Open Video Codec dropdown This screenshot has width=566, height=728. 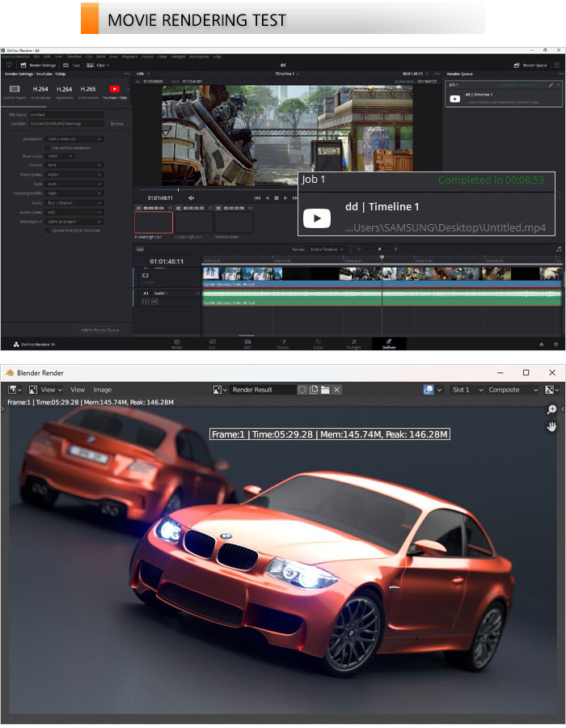tap(74, 175)
